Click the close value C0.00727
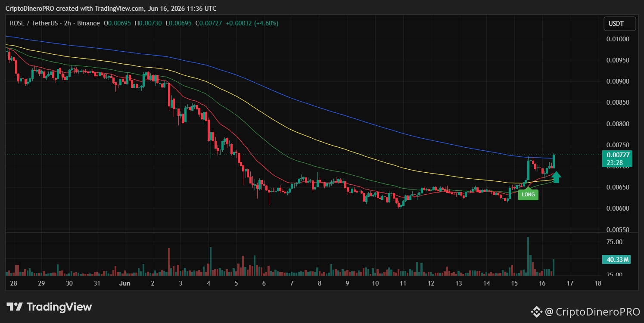The image size is (644, 323). (209, 23)
